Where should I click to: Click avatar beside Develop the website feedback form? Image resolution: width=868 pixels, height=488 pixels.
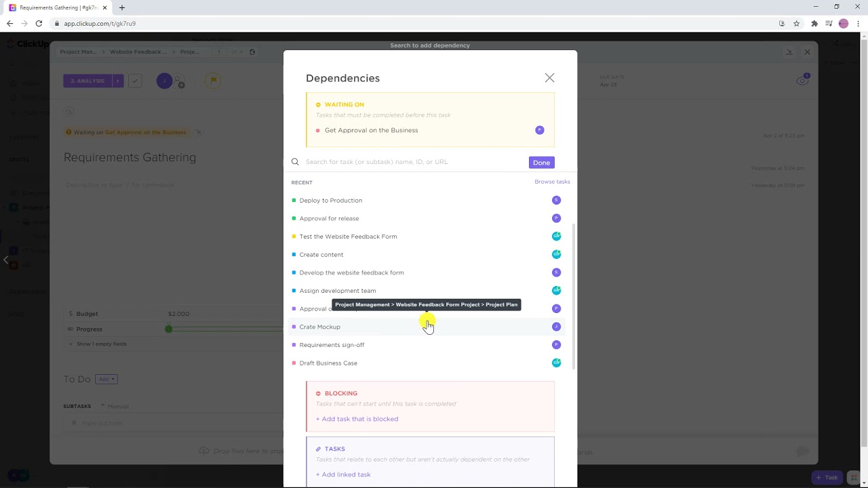(556, 272)
